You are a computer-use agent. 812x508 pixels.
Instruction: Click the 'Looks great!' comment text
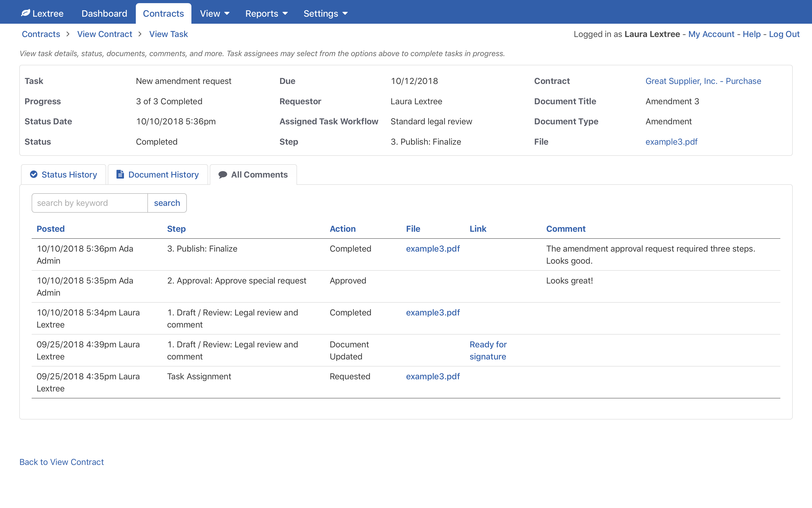[x=569, y=281]
